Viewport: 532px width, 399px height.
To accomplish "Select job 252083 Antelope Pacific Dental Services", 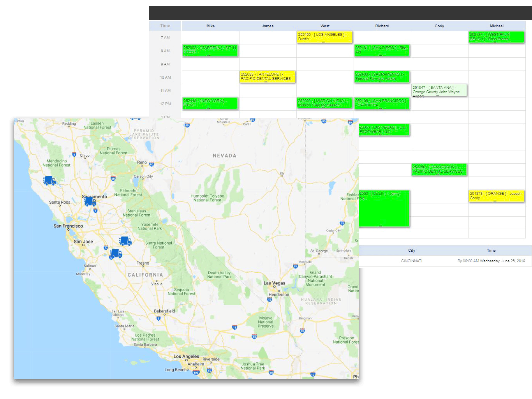I will 267,77.
